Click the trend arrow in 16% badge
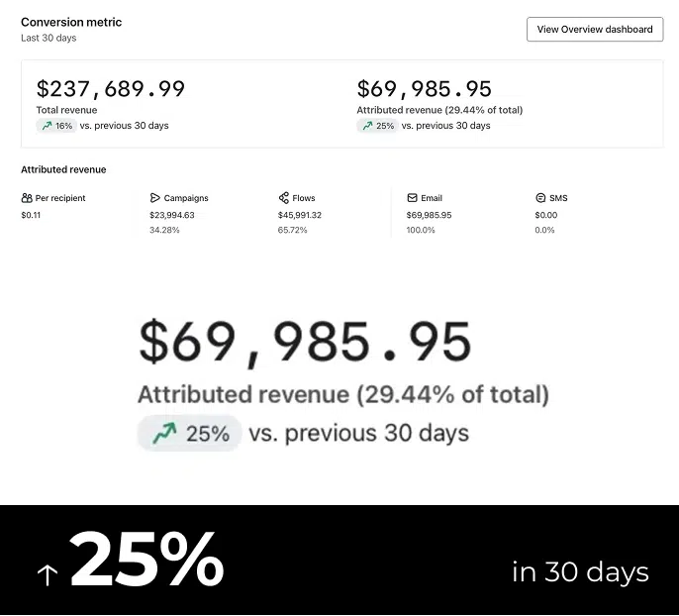This screenshot has width=679, height=616. tap(47, 126)
